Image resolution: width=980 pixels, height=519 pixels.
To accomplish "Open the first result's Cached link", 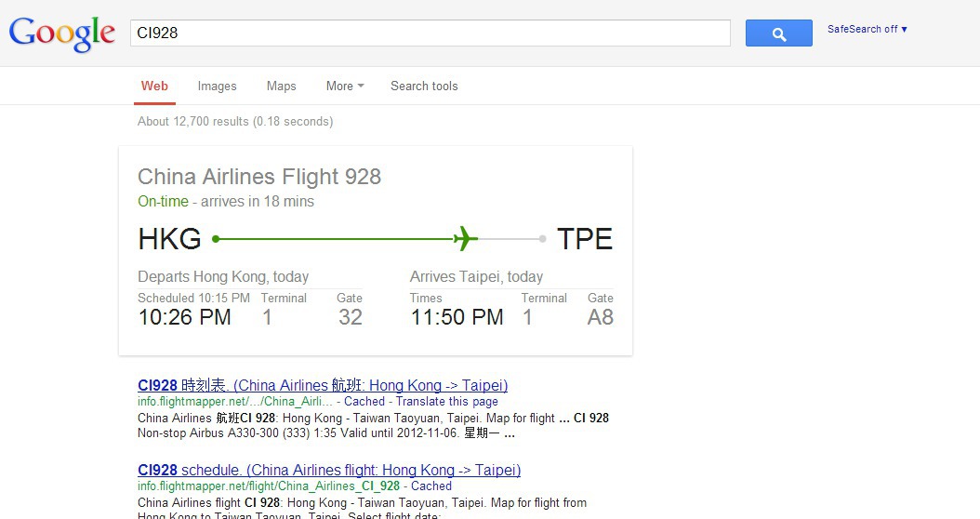I will coord(364,402).
